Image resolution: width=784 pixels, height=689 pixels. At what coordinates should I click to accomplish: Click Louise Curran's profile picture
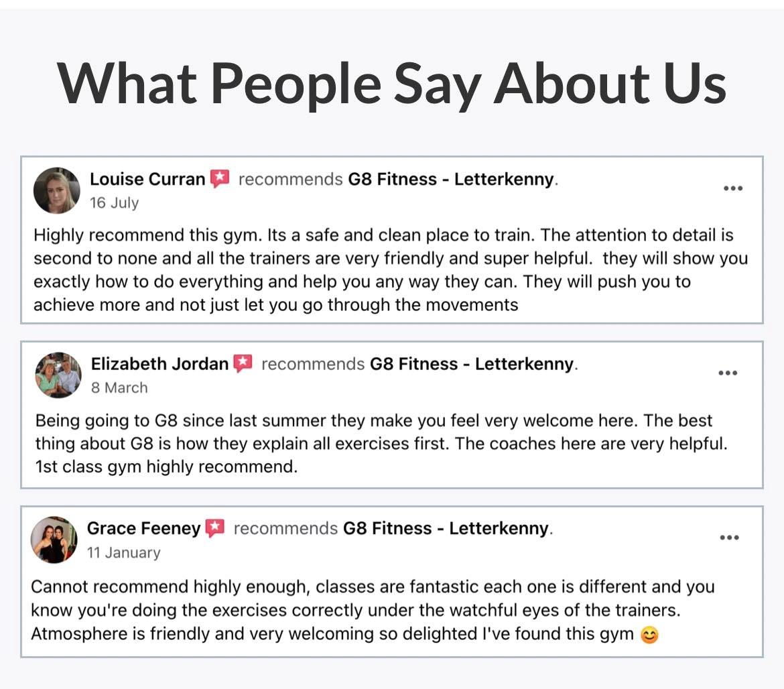(x=57, y=190)
